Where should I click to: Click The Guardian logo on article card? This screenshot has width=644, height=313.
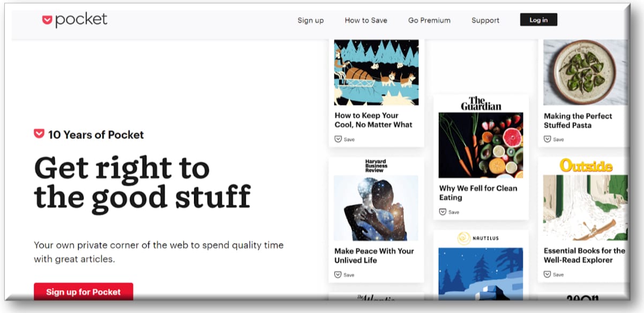click(x=481, y=103)
